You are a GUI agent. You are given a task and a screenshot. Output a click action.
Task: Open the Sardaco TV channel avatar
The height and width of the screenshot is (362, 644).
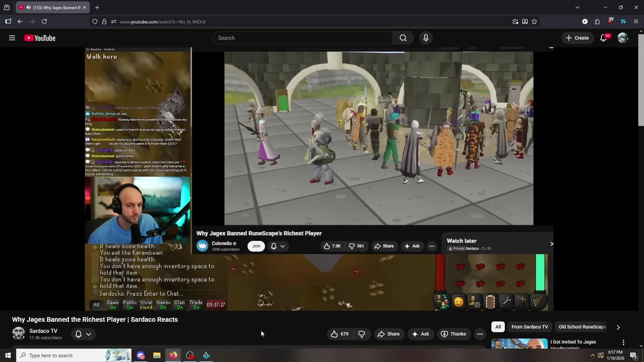point(19,334)
